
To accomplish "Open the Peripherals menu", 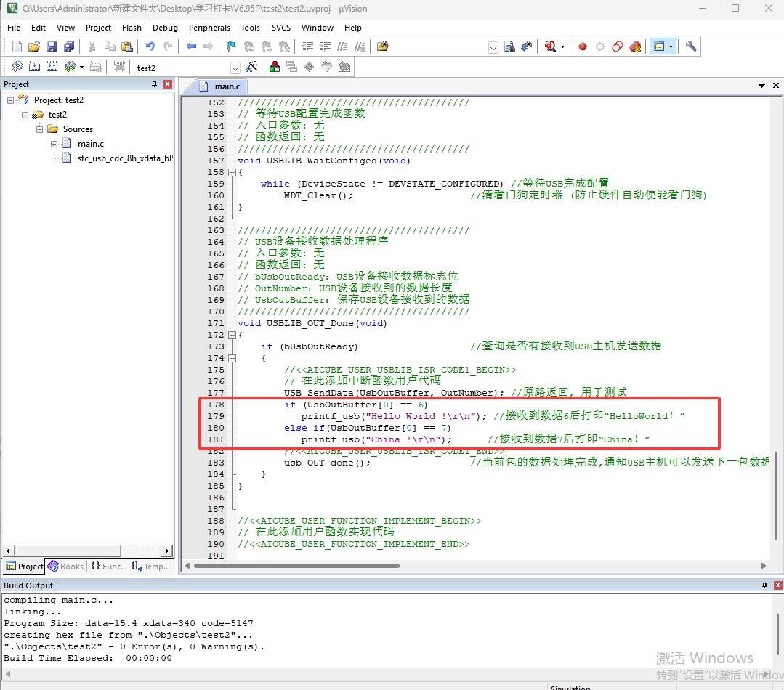I will (209, 28).
